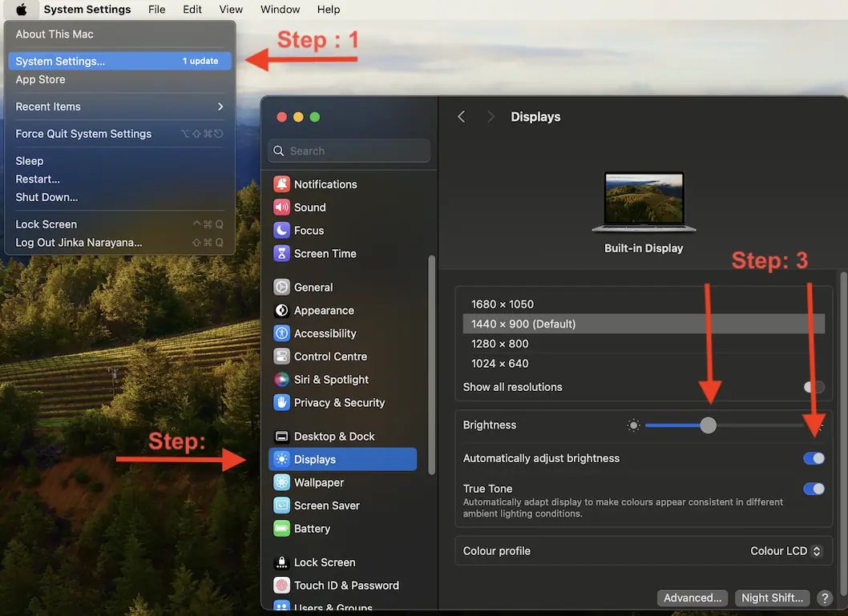This screenshot has width=848, height=616.
Task: Disable the True Tone switch
Action: coord(814,489)
